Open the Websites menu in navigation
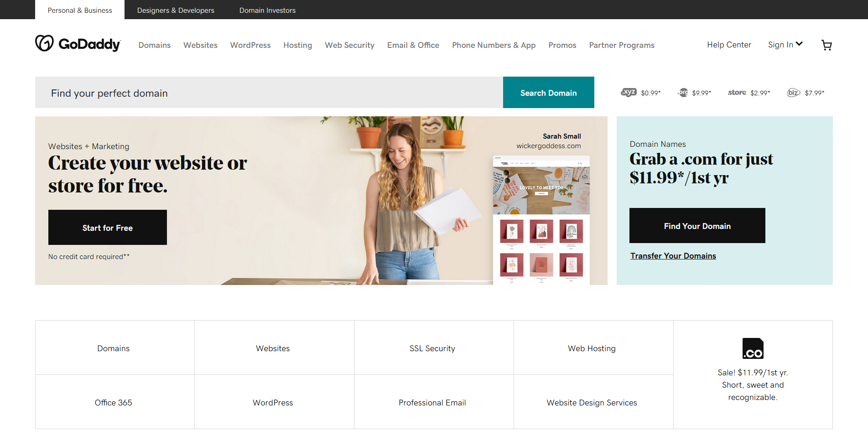 [x=200, y=45]
